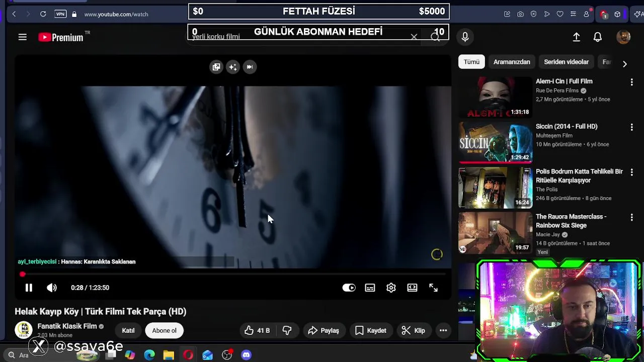The width and height of the screenshot is (644, 362).
Task: Click the red progress scrubber handle
Action: pyautogui.click(x=22, y=274)
